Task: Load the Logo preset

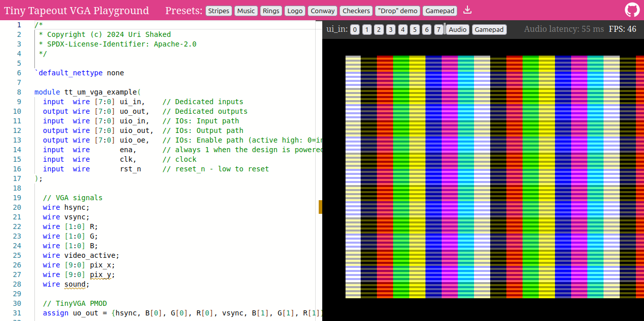Action: click(294, 11)
